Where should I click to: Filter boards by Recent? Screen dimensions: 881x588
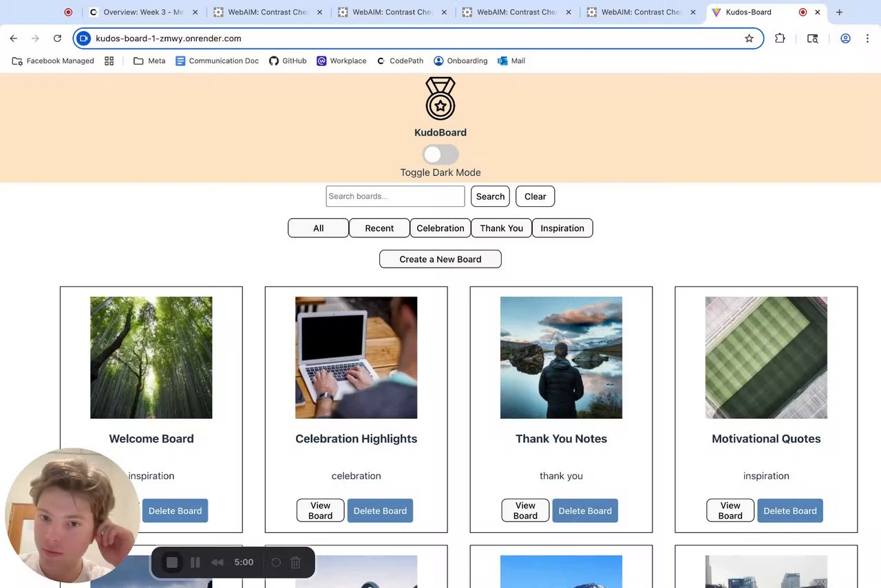[379, 228]
